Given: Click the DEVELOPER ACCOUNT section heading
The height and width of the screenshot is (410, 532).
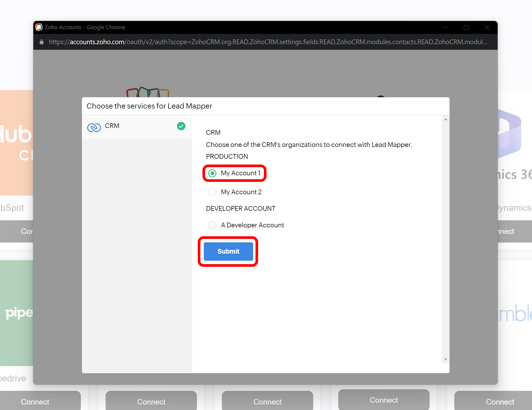Looking at the screenshot, I should point(241,209).
